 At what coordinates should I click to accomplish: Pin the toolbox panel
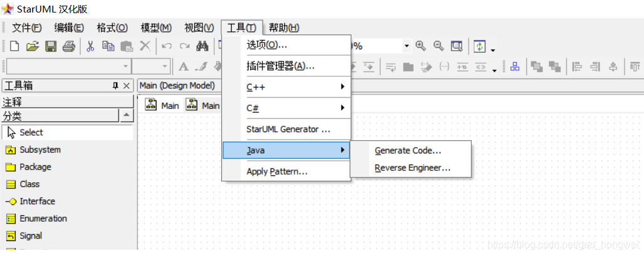coord(115,85)
